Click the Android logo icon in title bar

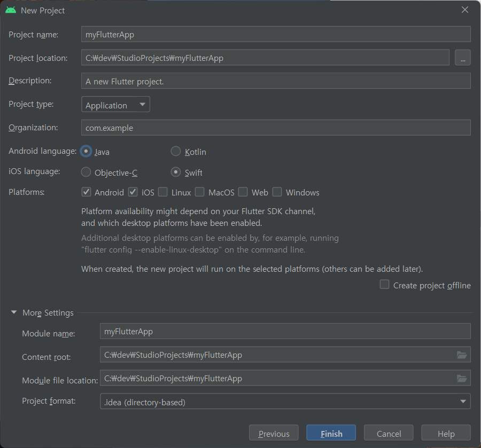pos(11,11)
